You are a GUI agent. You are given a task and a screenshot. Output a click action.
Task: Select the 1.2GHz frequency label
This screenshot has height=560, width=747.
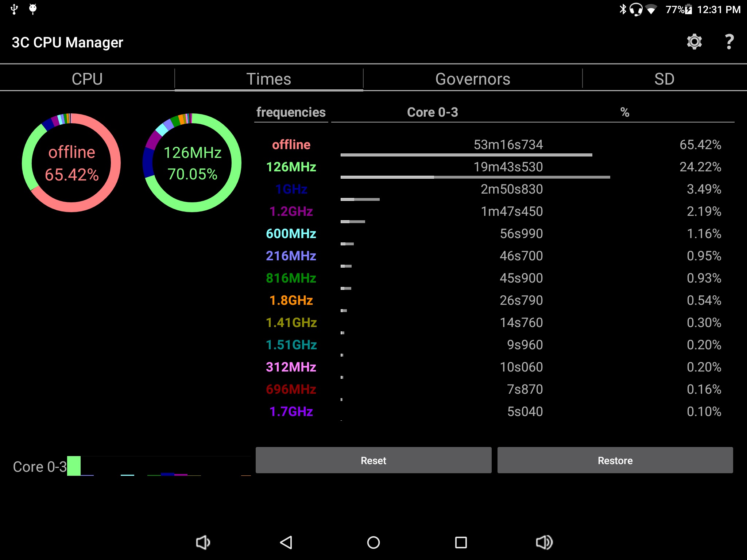tap(291, 211)
